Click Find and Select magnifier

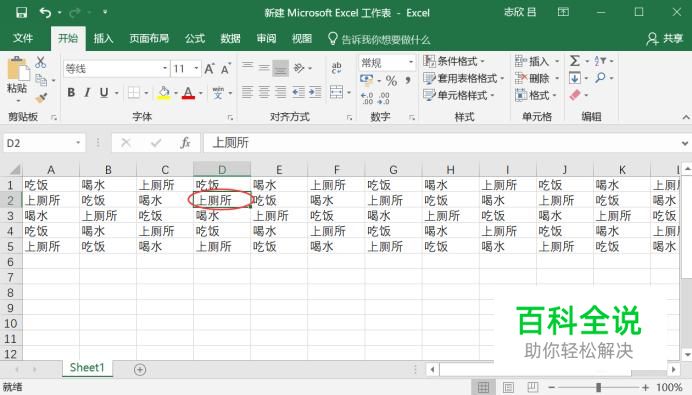click(600, 78)
